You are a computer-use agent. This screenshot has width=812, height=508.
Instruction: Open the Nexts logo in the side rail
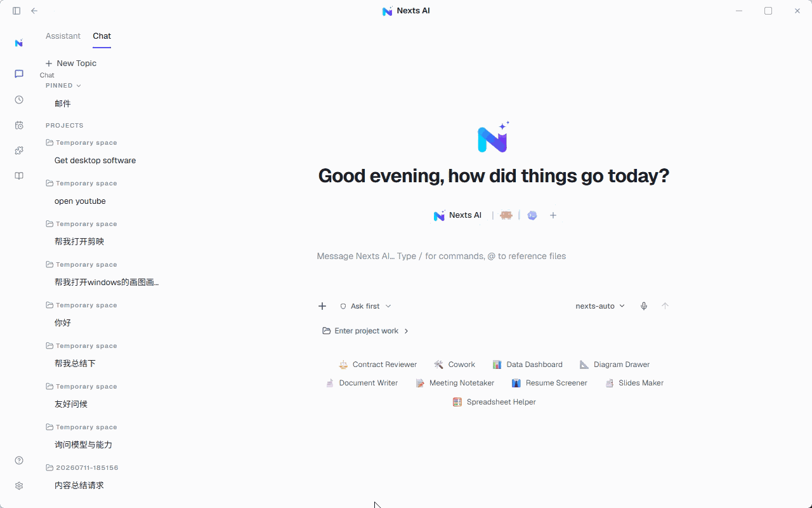coord(19,43)
